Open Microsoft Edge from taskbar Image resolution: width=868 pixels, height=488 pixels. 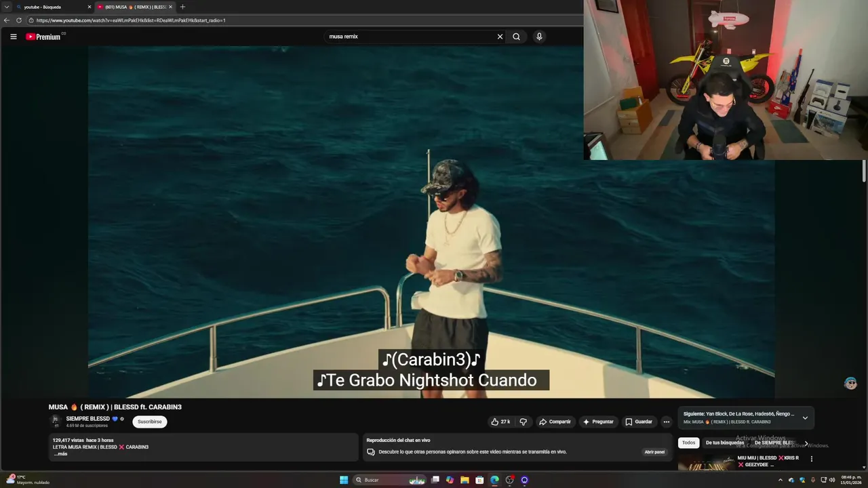point(494,480)
